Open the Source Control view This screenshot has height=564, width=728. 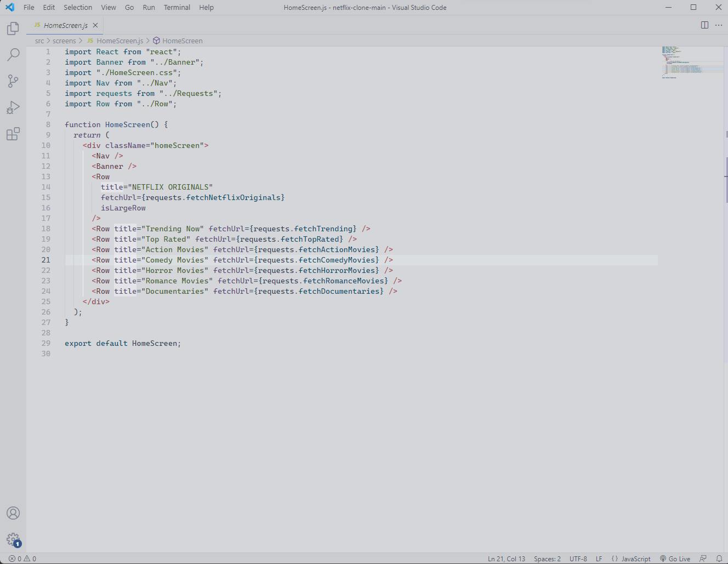coord(13,81)
